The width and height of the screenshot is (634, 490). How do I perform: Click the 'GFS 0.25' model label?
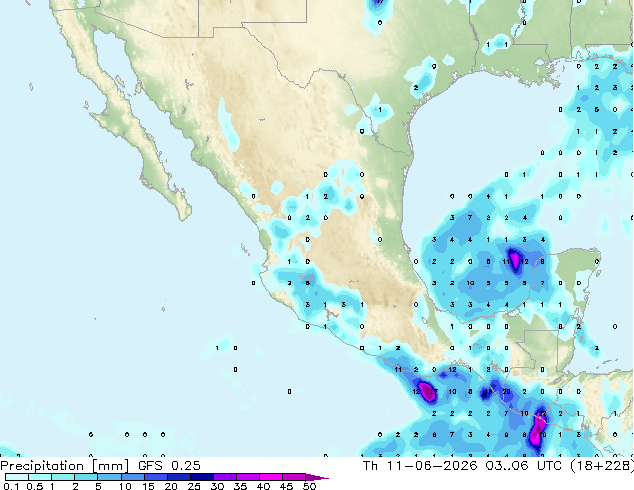pyautogui.click(x=169, y=466)
